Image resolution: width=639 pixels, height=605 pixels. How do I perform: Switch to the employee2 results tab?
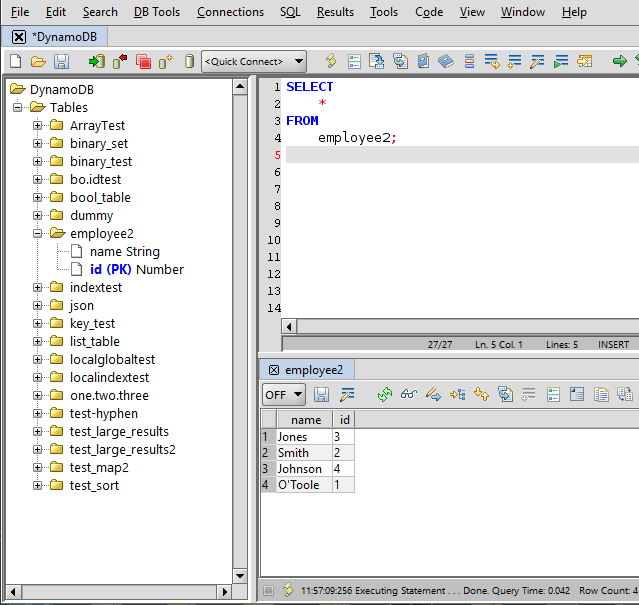[x=314, y=370]
